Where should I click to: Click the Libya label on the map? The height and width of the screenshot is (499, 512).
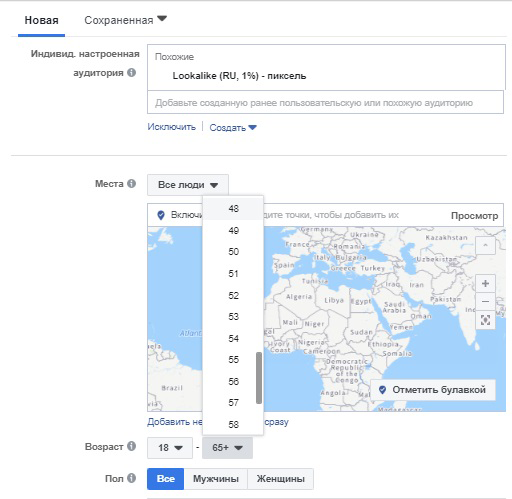tap(334, 300)
